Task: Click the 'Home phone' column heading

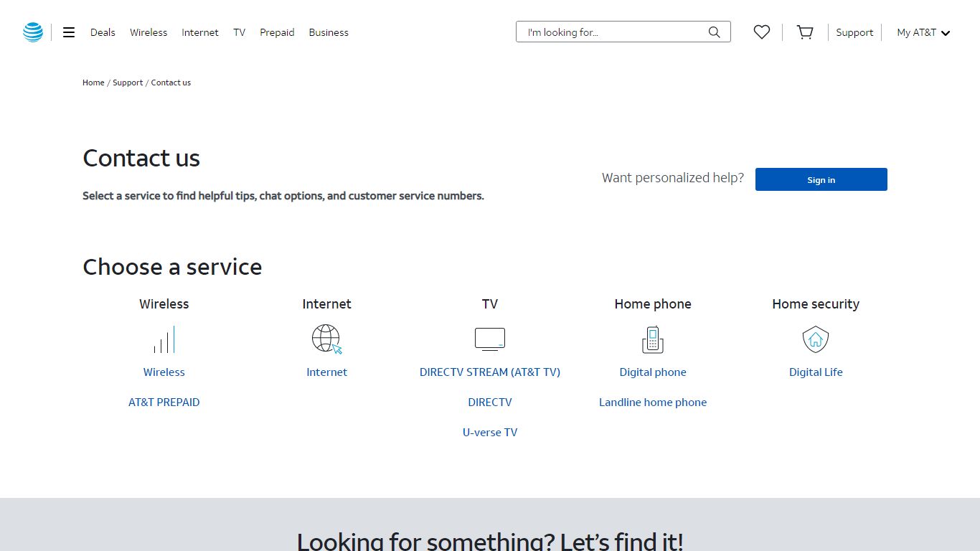Action: (653, 304)
